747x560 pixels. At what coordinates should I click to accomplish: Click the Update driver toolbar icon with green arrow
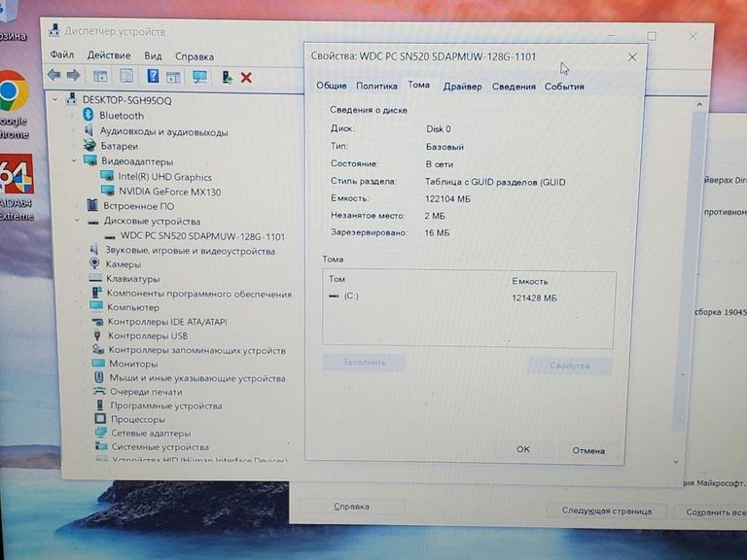click(228, 77)
